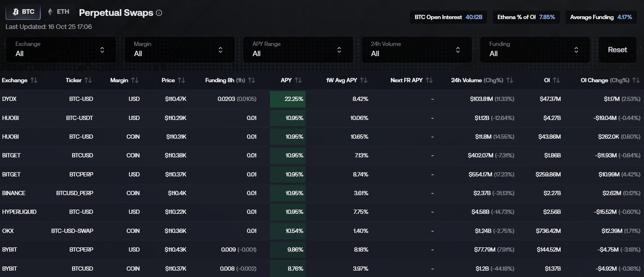Click the Funding 8h sort arrows
The width and height of the screenshot is (644, 277).
click(x=252, y=80)
